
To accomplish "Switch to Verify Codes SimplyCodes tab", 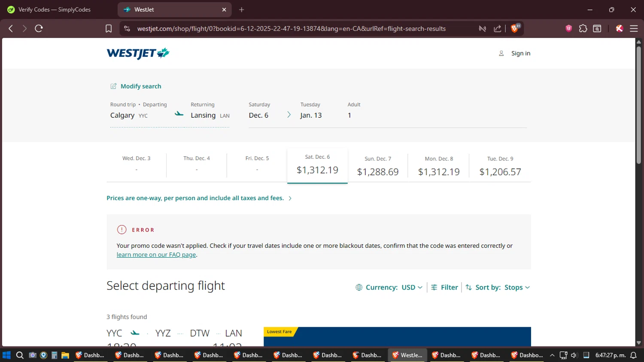I will pos(55,9).
